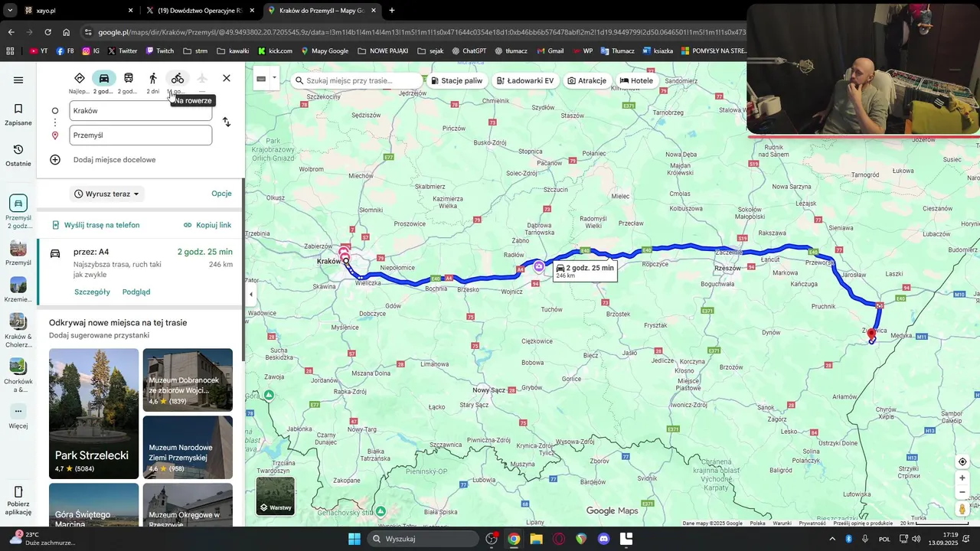Zoom out on the map
The image size is (980, 551).
tap(962, 492)
